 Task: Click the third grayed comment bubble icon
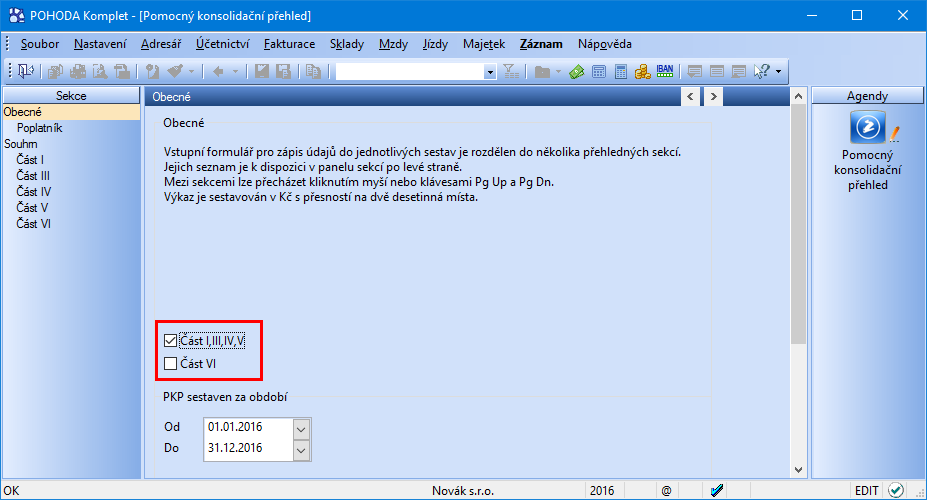pyautogui.click(x=738, y=72)
